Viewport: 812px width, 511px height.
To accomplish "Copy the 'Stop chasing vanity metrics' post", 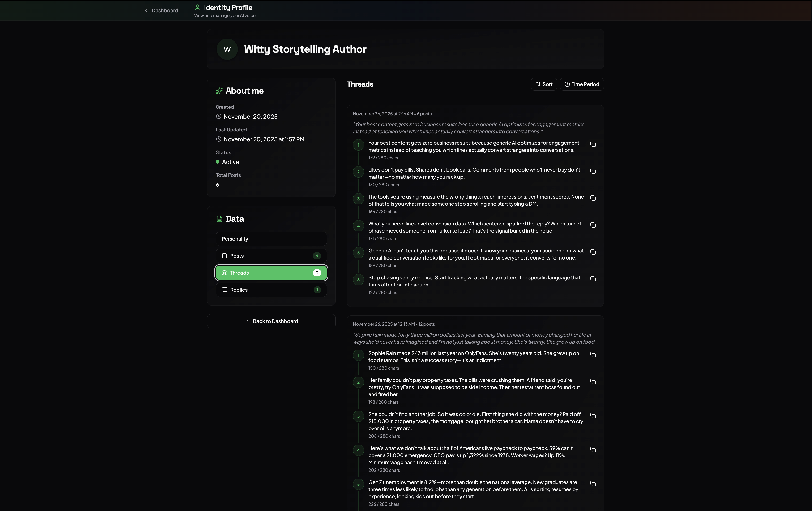I will pyautogui.click(x=593, y=279).
